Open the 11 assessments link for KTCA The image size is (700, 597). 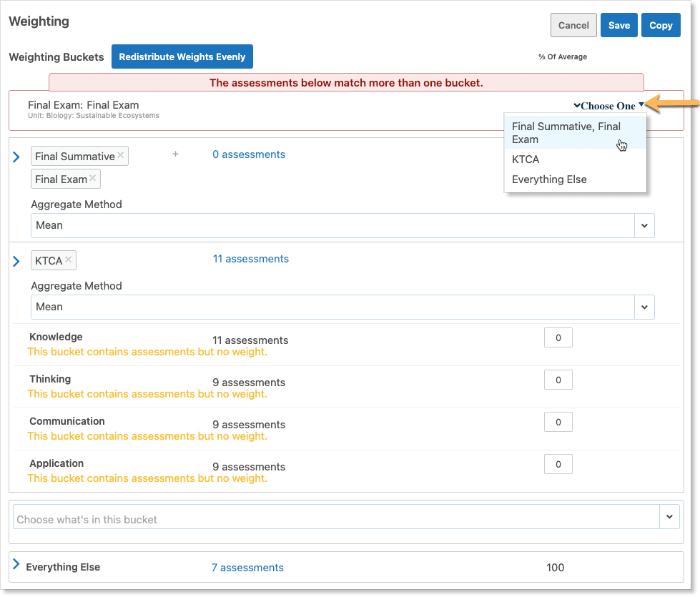[250, 259]
